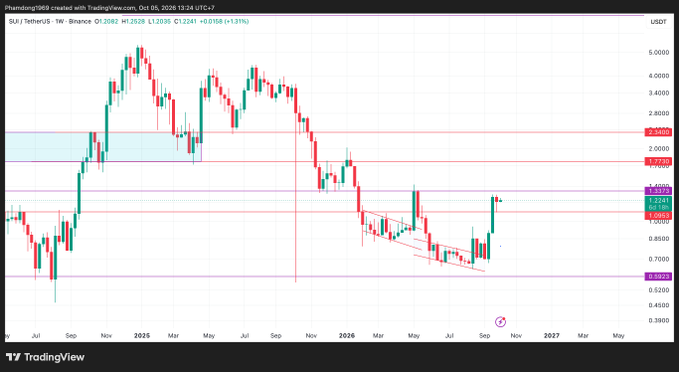Select the light blue shaded rectangle zone
This screenshot has height=372, width=679.
coord(103,147)
